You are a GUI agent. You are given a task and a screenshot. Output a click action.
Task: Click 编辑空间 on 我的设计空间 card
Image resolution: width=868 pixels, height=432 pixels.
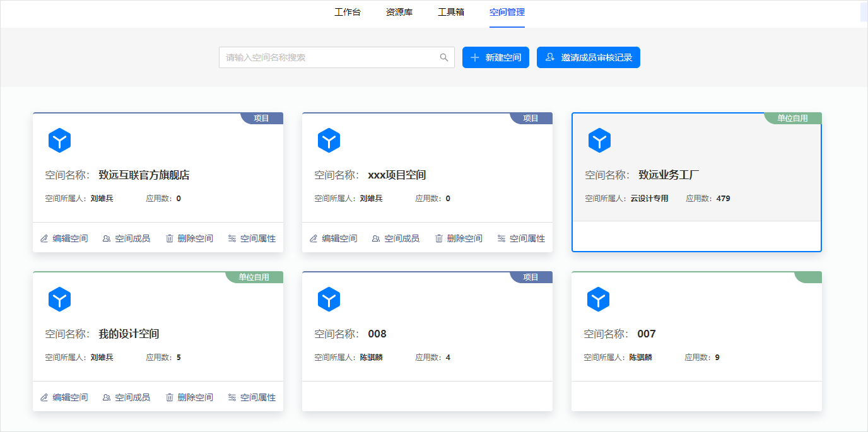(64, 397)
